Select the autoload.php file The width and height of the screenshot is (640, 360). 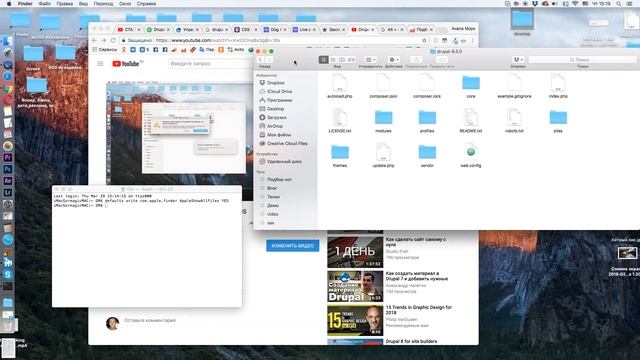(340, 87)
